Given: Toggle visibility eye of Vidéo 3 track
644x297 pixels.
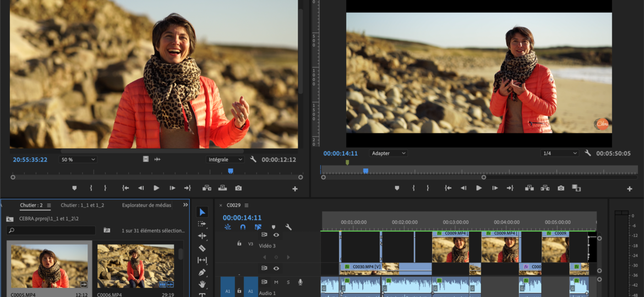Looking at the screenshot, I should 276,235.
